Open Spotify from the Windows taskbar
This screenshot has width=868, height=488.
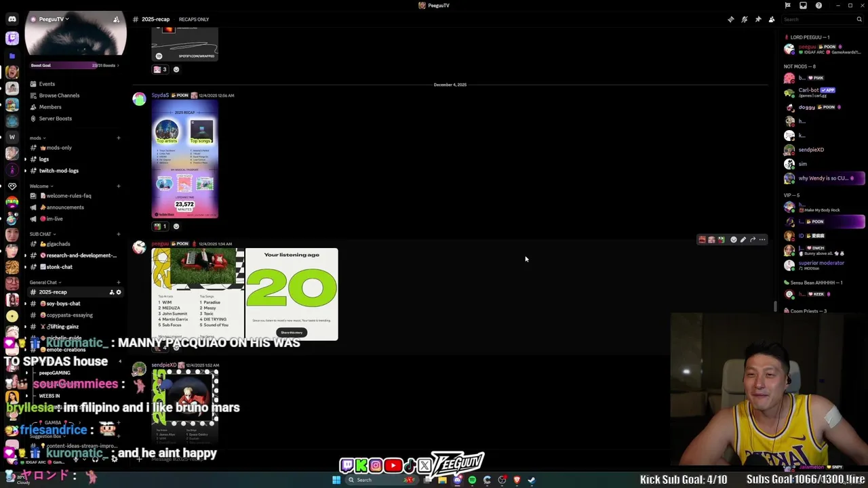(x=472, y=480)
